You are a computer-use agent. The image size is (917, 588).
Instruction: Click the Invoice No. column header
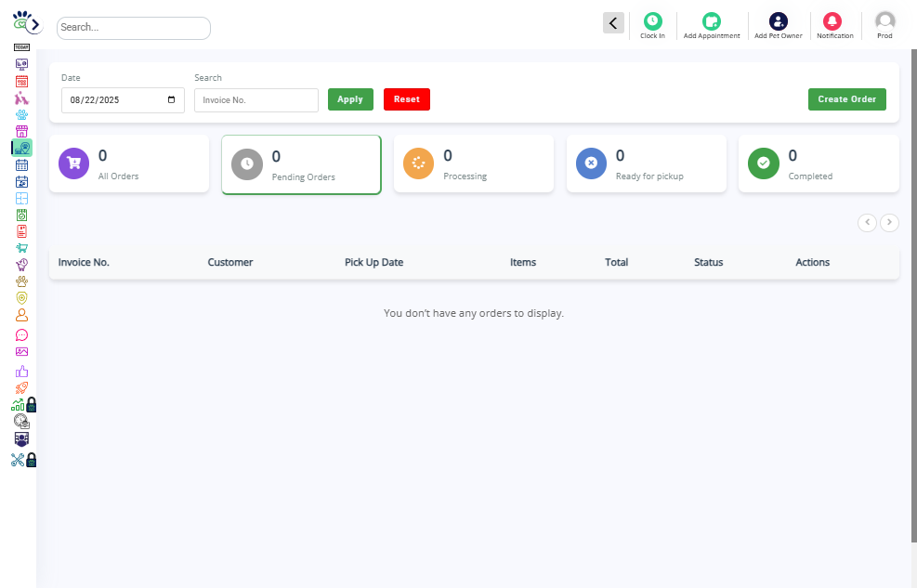84,263
